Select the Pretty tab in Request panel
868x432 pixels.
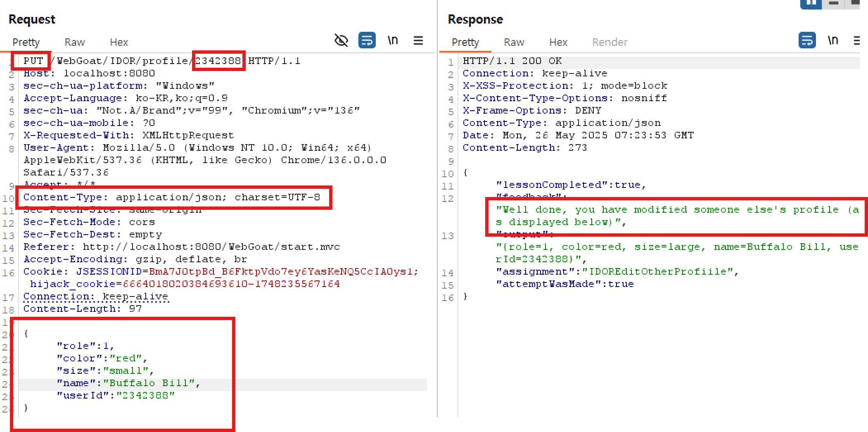coord(26,42)
